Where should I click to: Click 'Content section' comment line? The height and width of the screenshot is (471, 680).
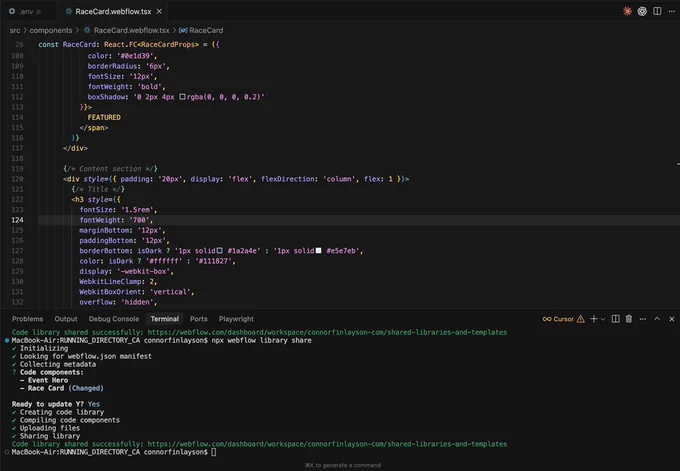[x=110, y=169]
